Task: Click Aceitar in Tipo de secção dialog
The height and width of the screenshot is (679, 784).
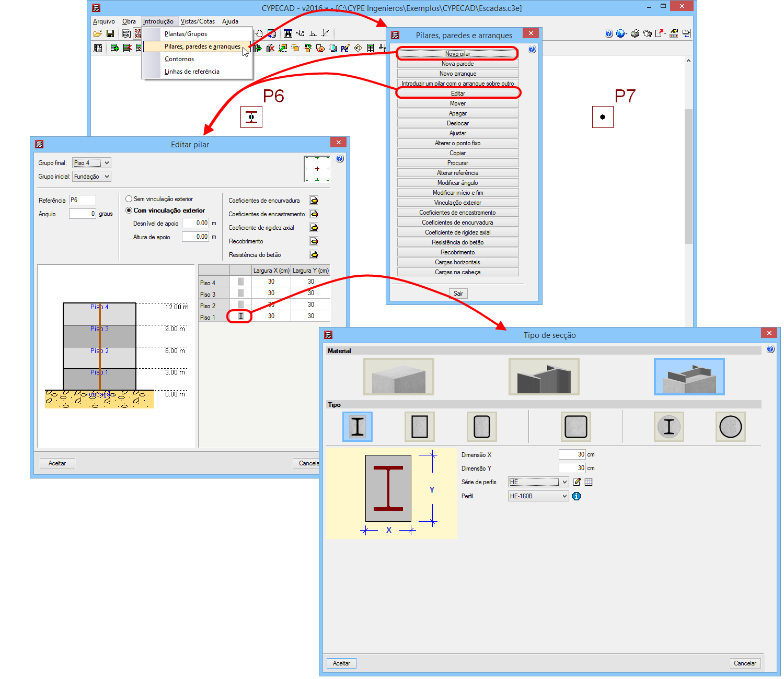Action: [341, 663]
